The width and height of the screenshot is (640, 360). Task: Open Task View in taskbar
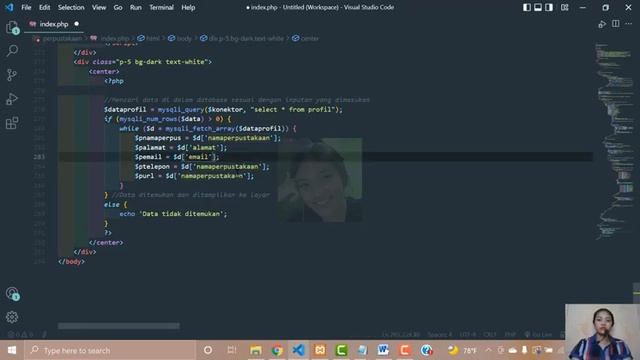pyautogui.click(x=232, y=350)
